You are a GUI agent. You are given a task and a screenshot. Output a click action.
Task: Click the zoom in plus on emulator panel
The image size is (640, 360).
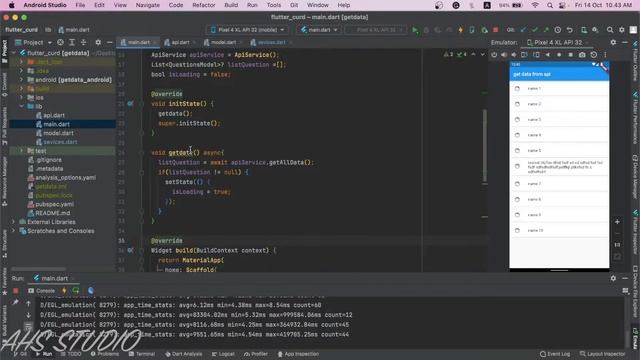[x=617, y=222]
